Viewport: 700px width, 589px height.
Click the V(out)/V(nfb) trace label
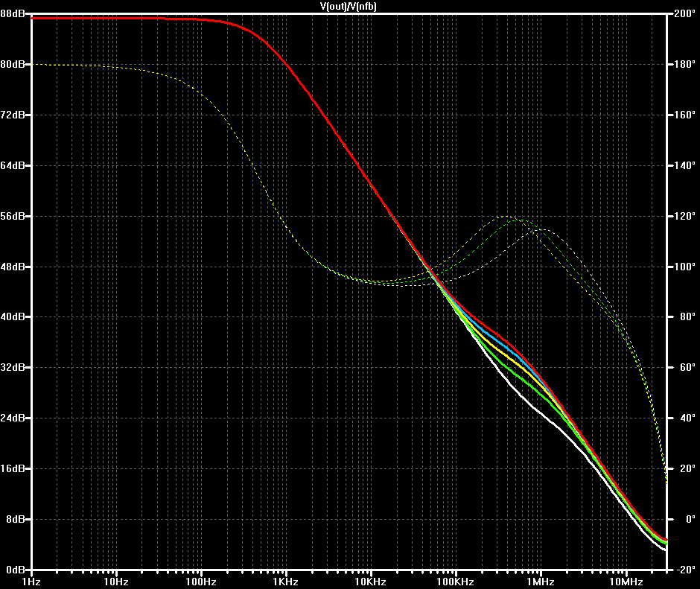point(349,6)
